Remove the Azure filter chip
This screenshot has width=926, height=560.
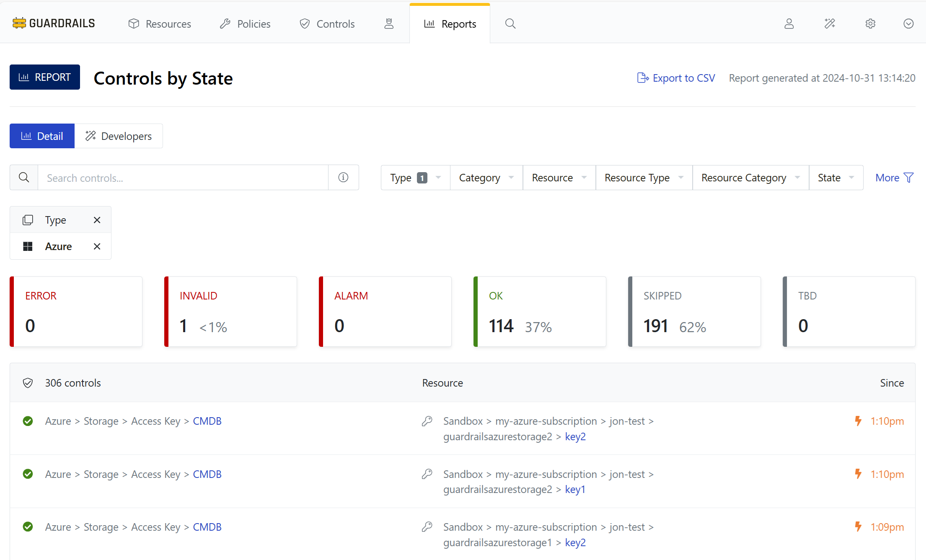(97, 246)
